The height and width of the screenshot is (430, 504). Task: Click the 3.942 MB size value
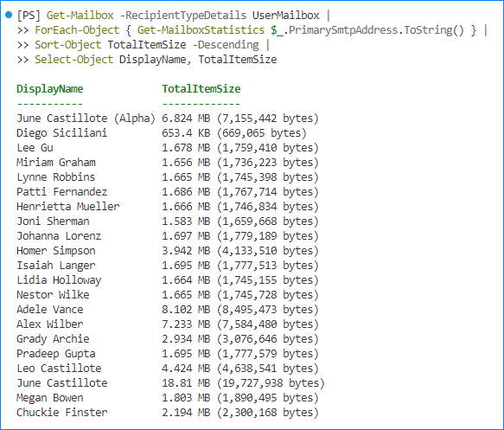(186, 251)
